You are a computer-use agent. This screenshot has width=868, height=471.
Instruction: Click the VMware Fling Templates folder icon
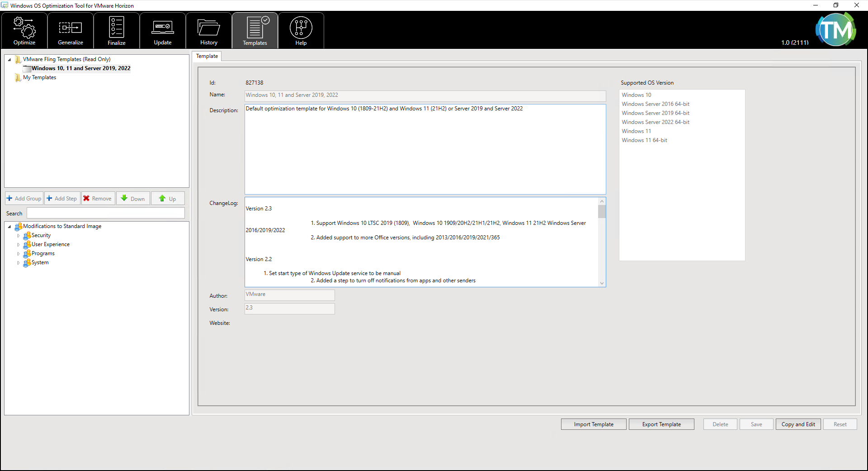18,59
